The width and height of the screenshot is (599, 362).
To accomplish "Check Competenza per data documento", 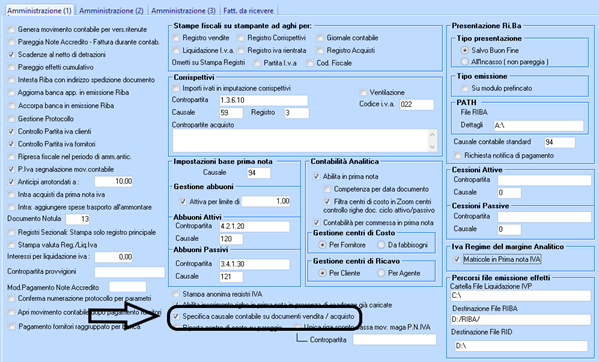I will pyautogui.click(x=327, y=189).
